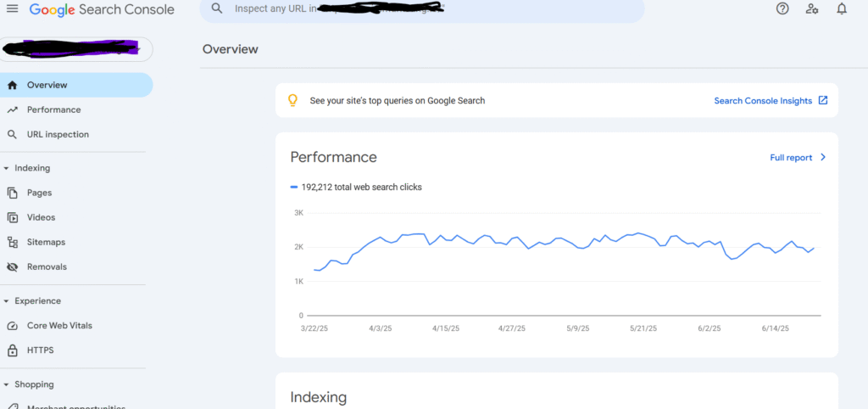
Task: Click the 4/15/25 date axis label
Action: pyautogui.click(x=446, y=328)
